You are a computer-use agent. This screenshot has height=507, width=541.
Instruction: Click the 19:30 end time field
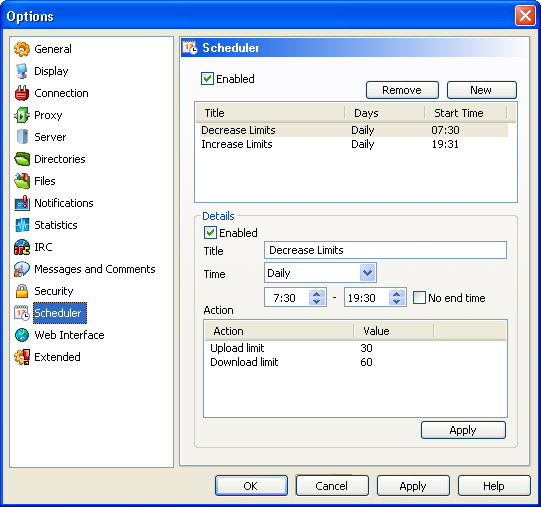[x=367, y=298]
